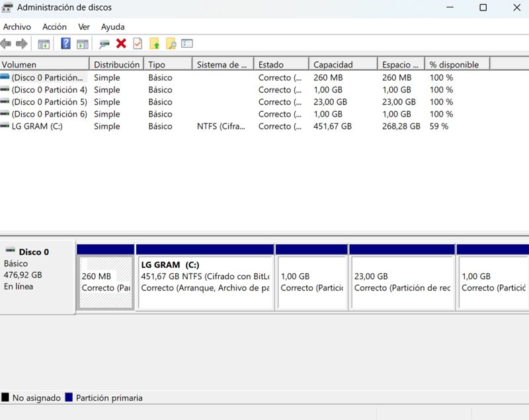Click the Forward navigation arrow

pyautogui.click(x=22, y=44)
